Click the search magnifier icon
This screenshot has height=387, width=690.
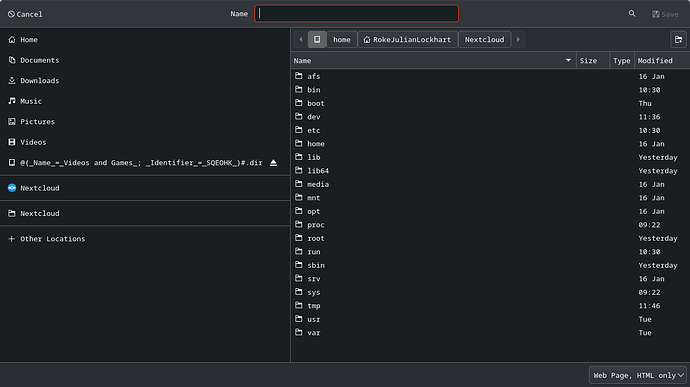click(x=632, y=14)
